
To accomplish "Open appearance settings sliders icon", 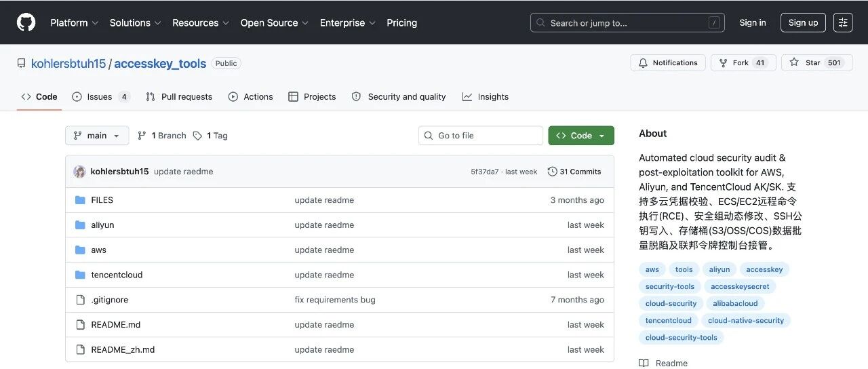I will pyautogui.click(x=843, y=22).
